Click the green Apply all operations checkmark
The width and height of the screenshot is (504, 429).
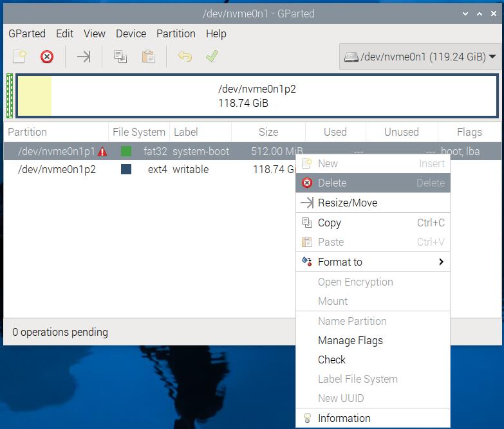(212, 56)
